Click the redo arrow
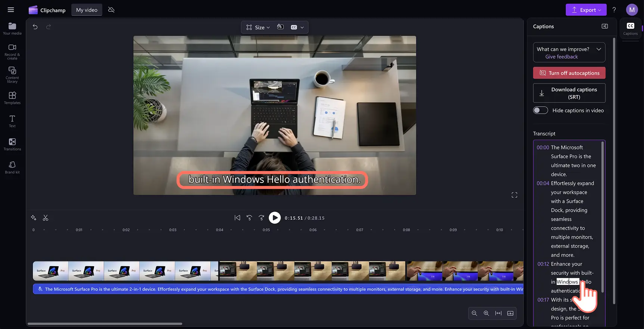This screenshot has width=644, height=329. tap(48, 27)
